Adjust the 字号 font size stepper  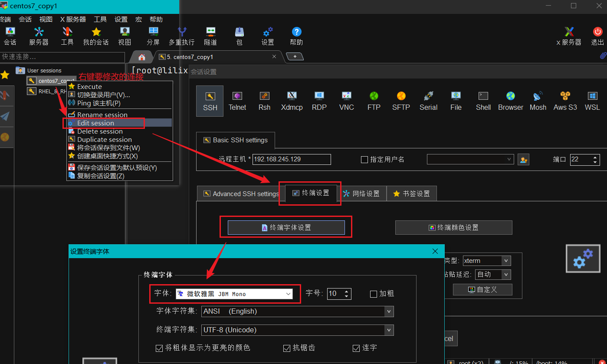346,294
